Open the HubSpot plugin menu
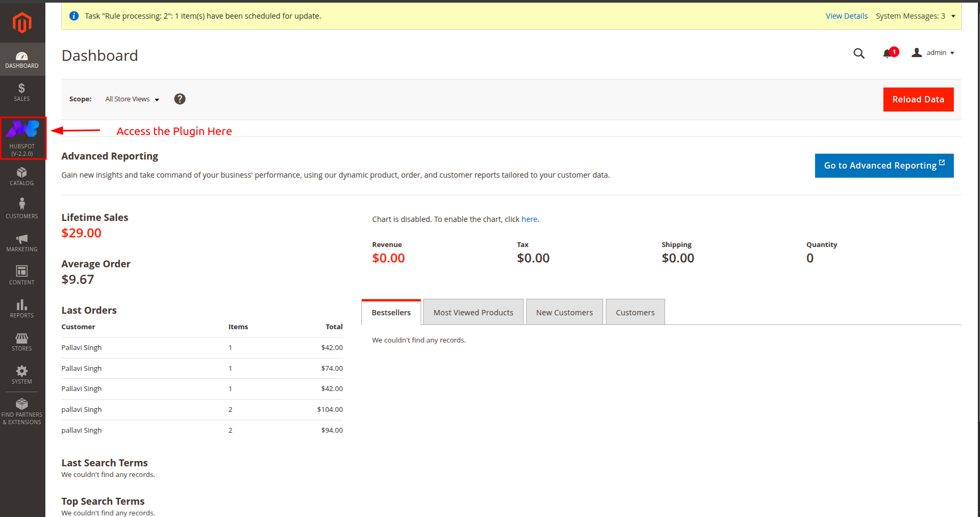Viewport: 980px width, 517px height. [x=22, y=138]
